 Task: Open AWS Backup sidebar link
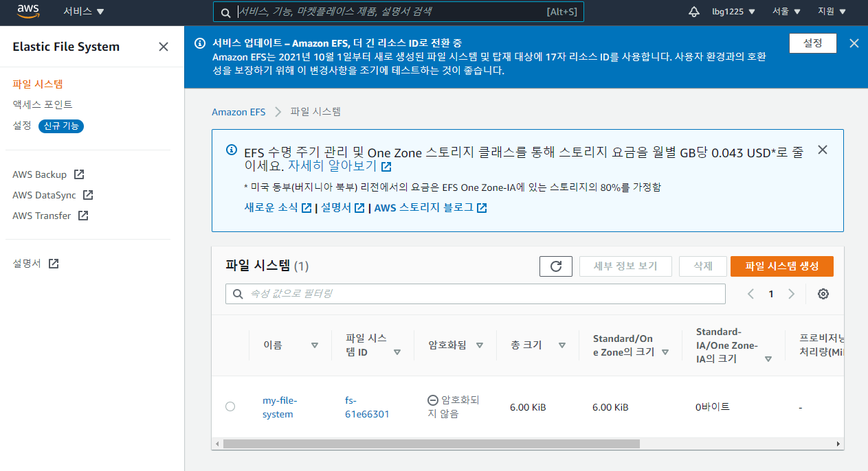pyautogui.click(x=40, y=174)
